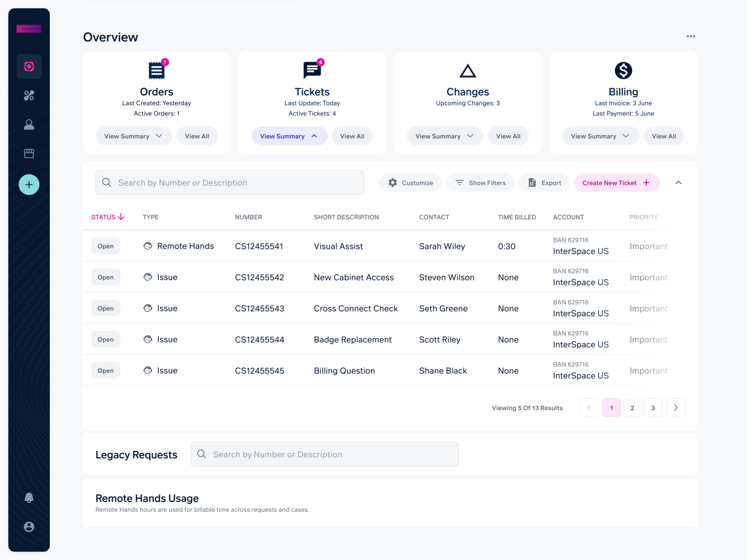Screen dimensions: 747x560
Task: Click the search magnifier in tickets search
Action: (x=107, y=183)
